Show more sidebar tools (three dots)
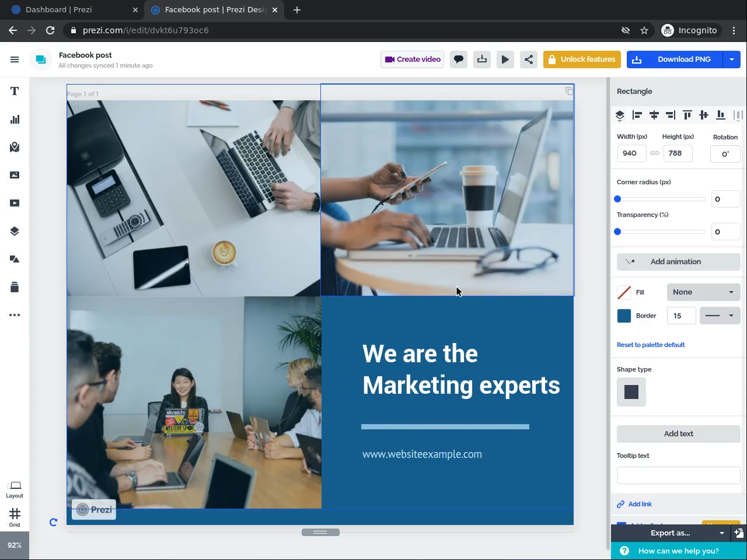Image resolution: width=747 pixels, height=560 pixels. [15, 315]
